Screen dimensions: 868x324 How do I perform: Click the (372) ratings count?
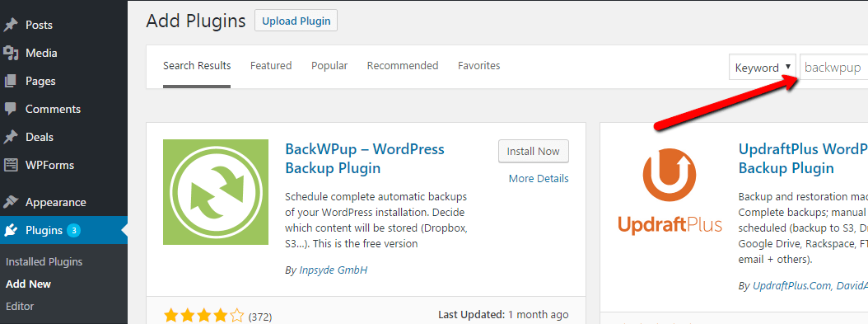(x=260, y=317)
